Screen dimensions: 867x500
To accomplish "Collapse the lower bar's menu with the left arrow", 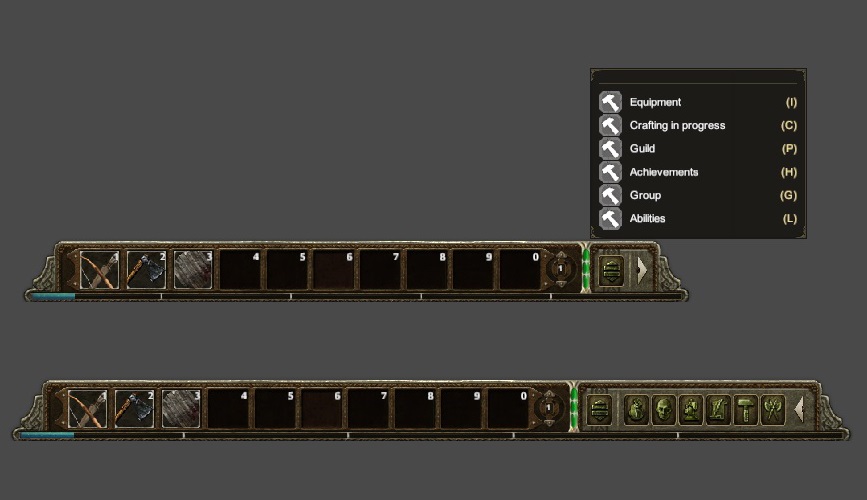I will [798, 410].
